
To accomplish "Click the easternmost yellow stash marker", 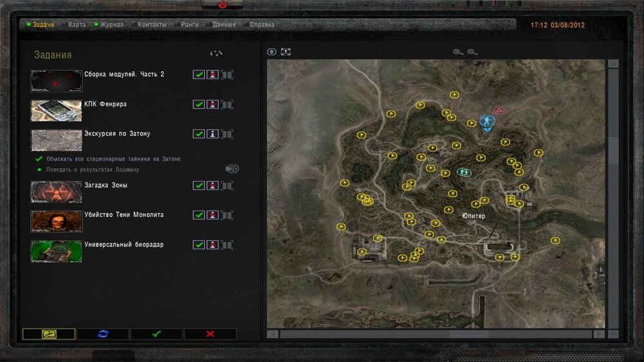I will [555, 240].
